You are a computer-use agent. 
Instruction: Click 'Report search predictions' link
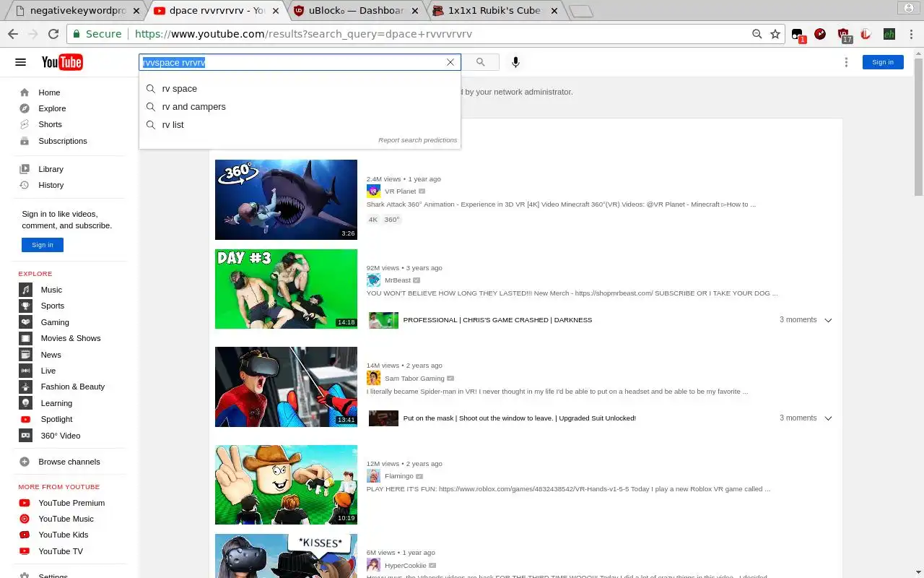(417, 140)
